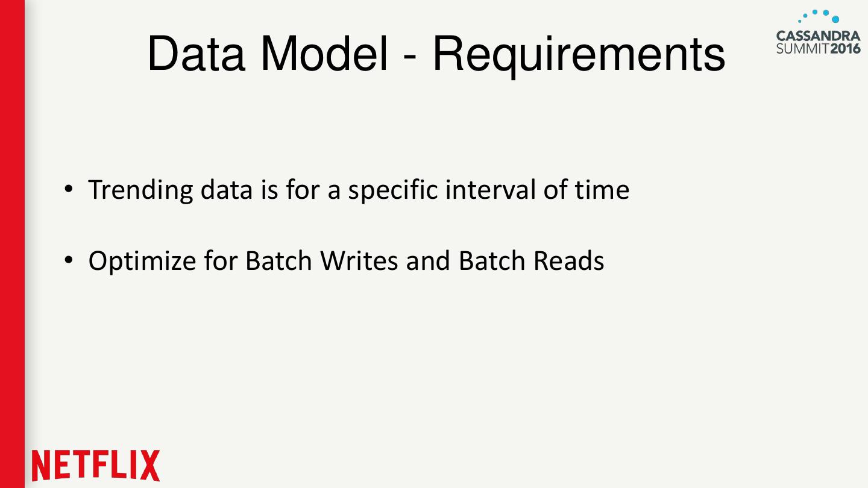Click the SUMMIT2016 logo text

point(819,48)
